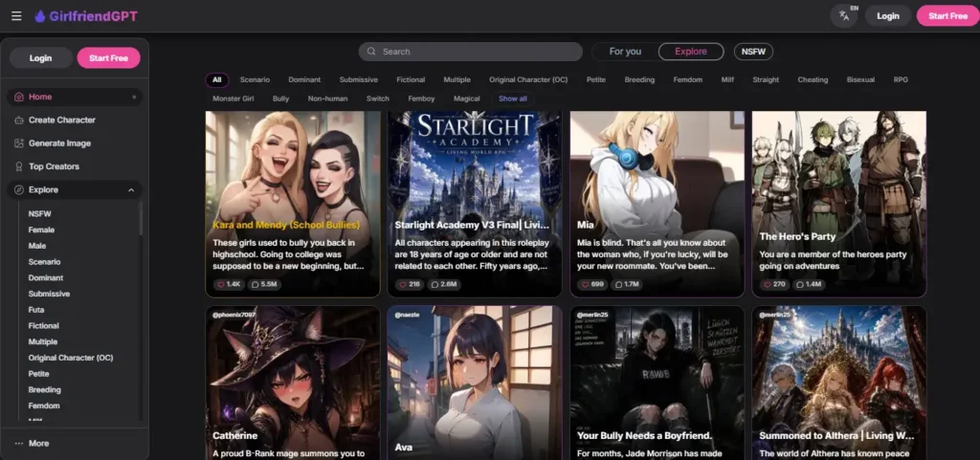The image size is (980, 460).
Task: Select the Magical filter tag
Action: [x=467, y=99]
